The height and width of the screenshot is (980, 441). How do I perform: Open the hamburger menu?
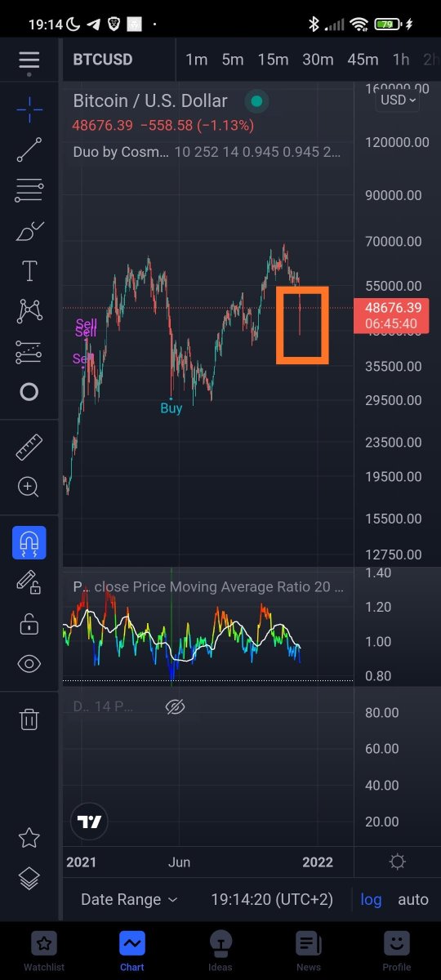(x=29, y=60)
